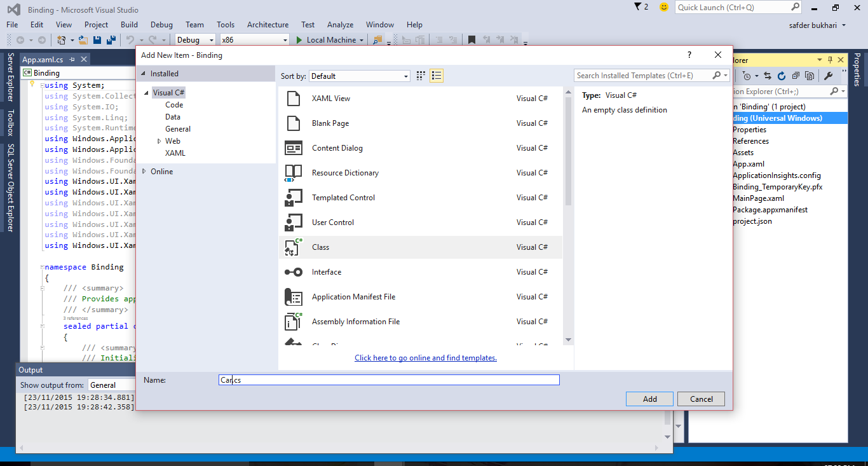Click the Redo toolbar icon
868x466 pixels.
[x=153, y=40]
